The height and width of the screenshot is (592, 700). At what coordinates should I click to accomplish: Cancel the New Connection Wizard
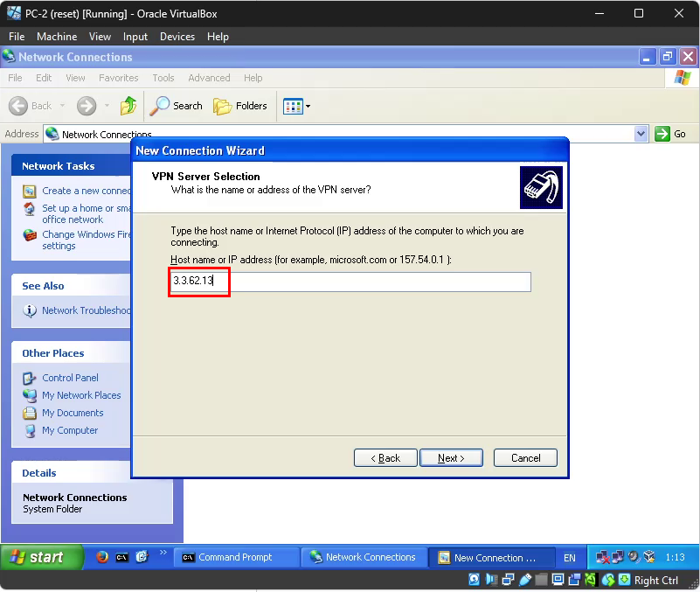(x=525, y=458)
